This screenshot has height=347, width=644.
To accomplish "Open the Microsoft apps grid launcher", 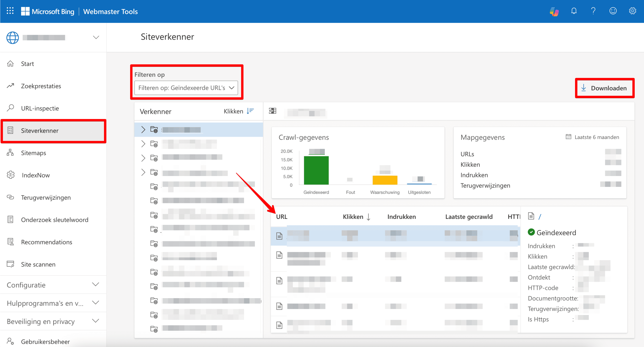I will (10, 11).
